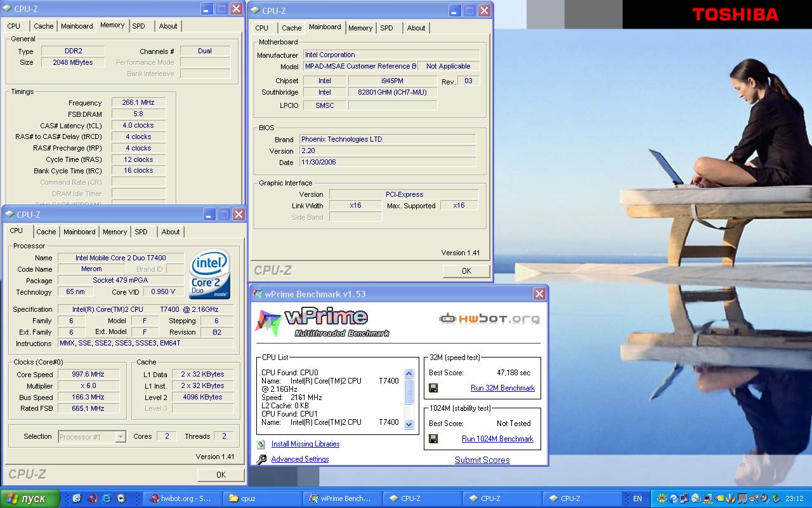This screenshot has width=812, height=508.
Task: Click CPU List scrollbar up arrow
Action: (409, 374)
